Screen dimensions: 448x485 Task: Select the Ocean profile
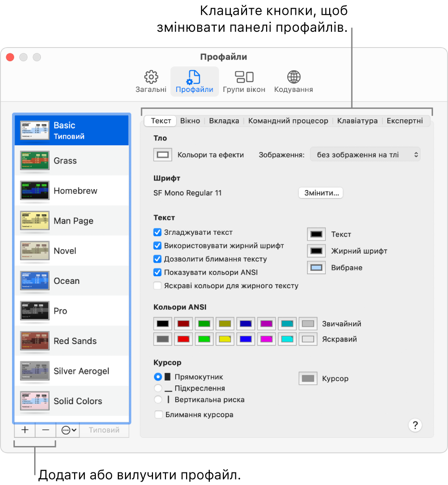(x=72, y=281)
